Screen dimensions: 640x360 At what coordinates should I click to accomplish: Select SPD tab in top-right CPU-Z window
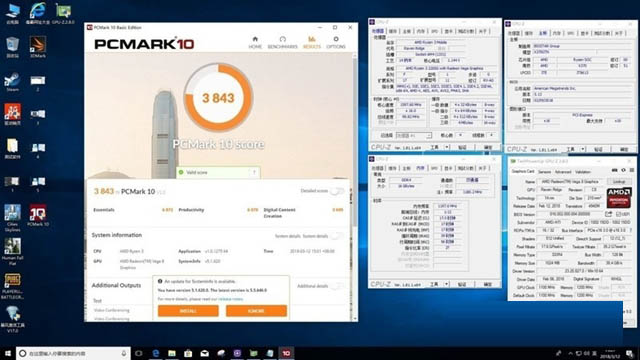click(571, 33)
